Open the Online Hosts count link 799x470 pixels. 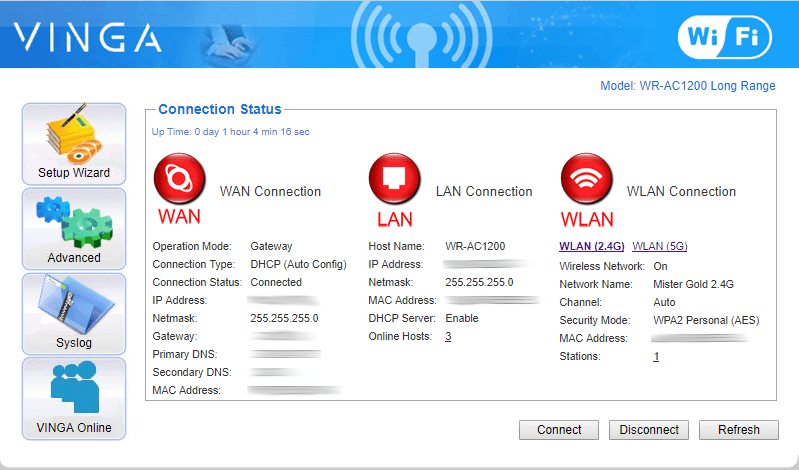[448, 336]
